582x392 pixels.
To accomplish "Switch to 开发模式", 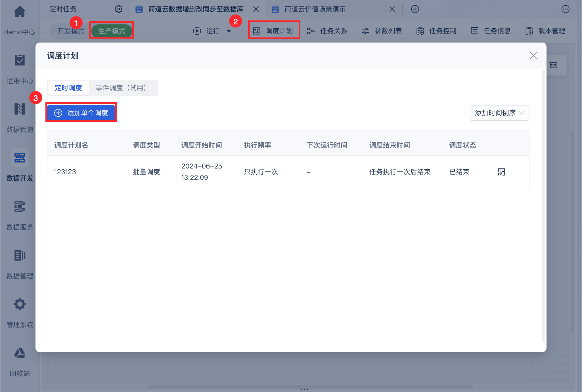I will [x=71, y=31].
